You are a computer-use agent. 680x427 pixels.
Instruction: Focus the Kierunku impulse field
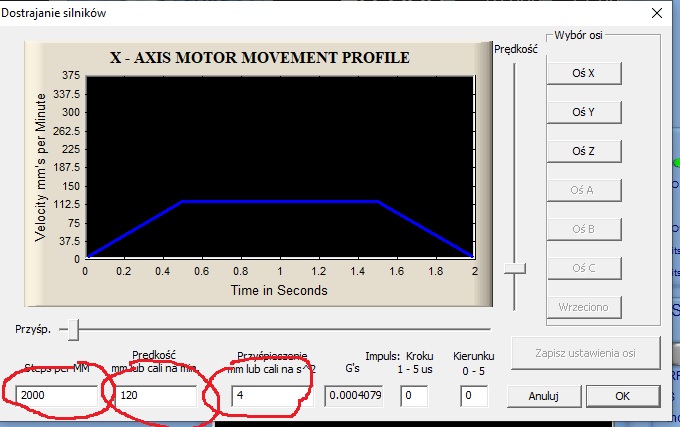point(474,396)
